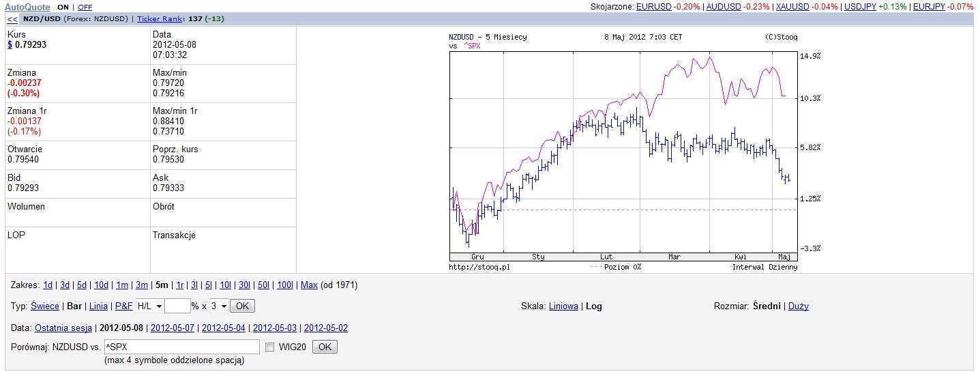Switch chart type to Świece
This screenshot has width=980, height=372.
(x=46, y=306)
